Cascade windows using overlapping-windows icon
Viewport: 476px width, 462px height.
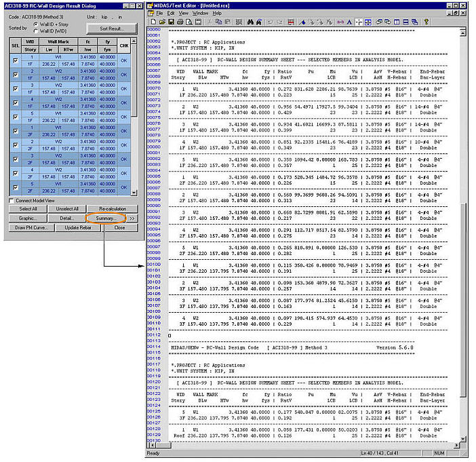point(415,22)
